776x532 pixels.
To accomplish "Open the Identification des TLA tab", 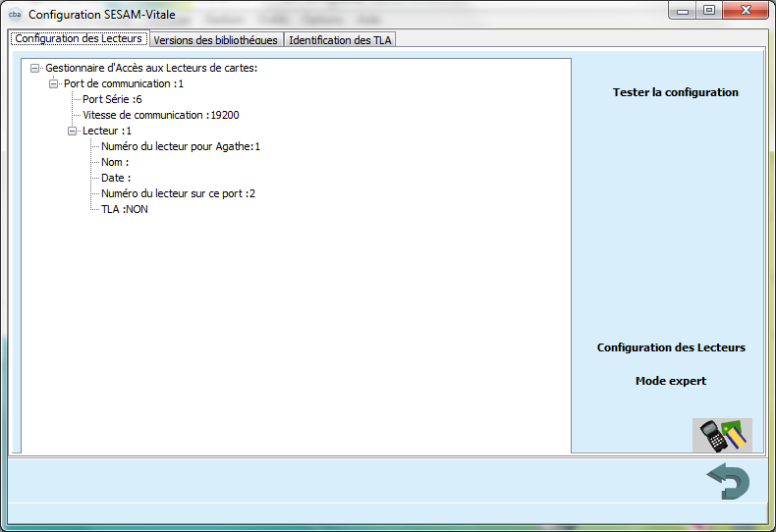I will click(340, 40).
